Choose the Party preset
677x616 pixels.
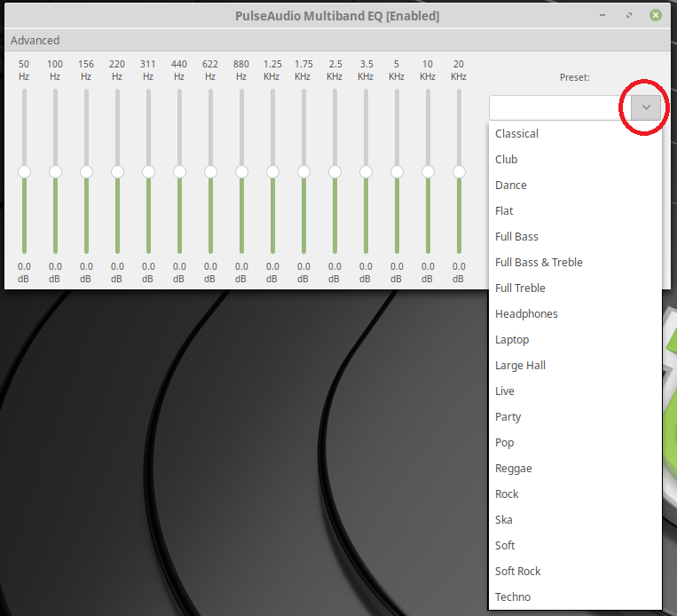pyautogui.click(x=575, y=416)
